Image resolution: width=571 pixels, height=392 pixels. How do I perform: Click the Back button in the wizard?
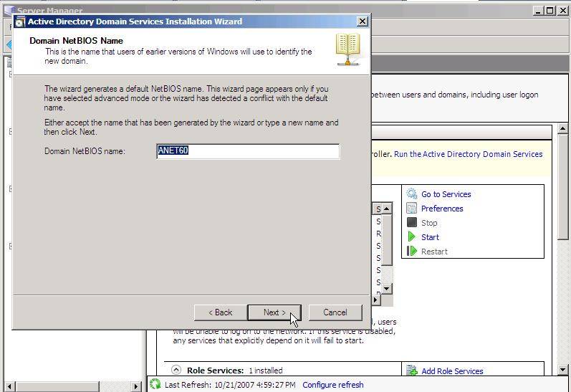(x=221, y=312)
